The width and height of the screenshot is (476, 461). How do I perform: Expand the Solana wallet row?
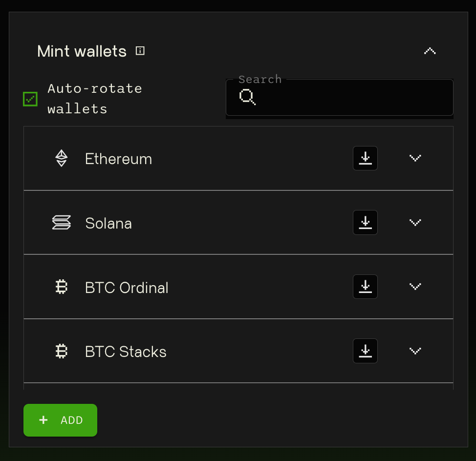click(x=415, y=222)
